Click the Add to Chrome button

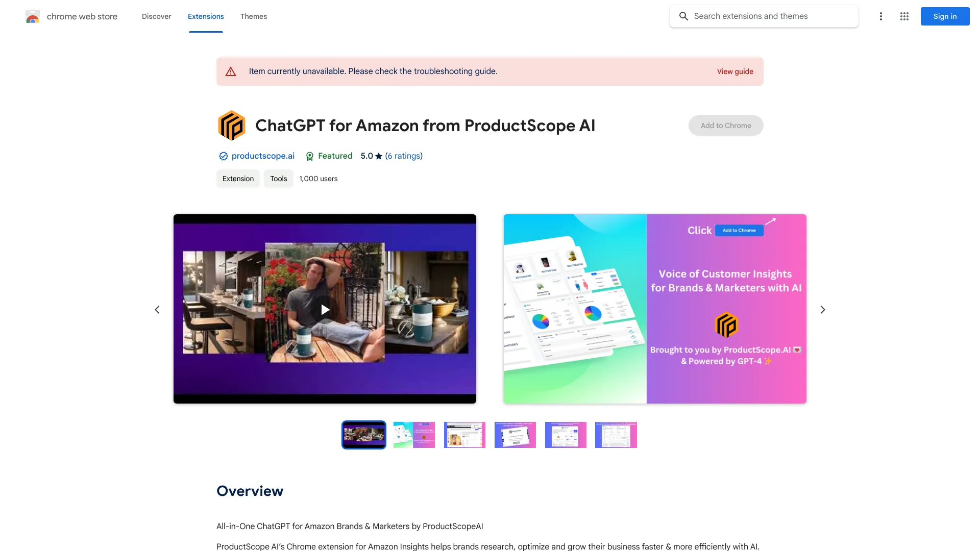click(726, 125)
